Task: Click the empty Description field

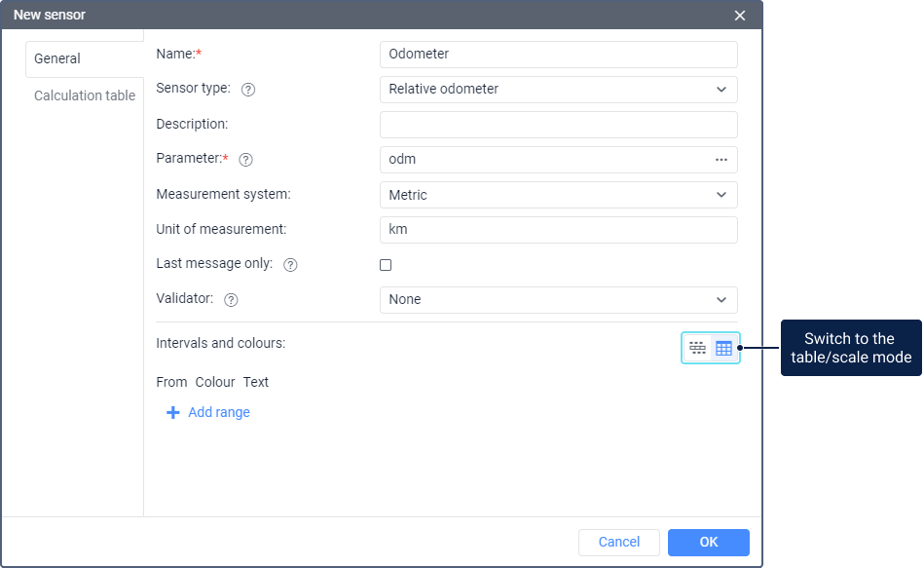Action: (x=558, y=125)
